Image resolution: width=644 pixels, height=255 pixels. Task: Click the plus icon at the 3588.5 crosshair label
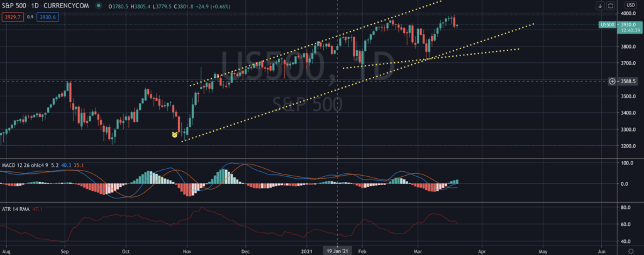tap(612, 81)
